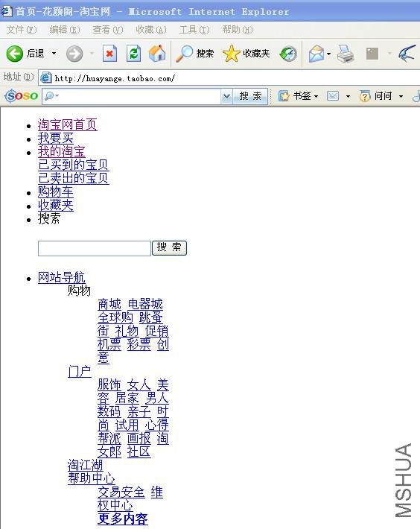Click the SOSO logo in the toolbar

coord(22,96)
